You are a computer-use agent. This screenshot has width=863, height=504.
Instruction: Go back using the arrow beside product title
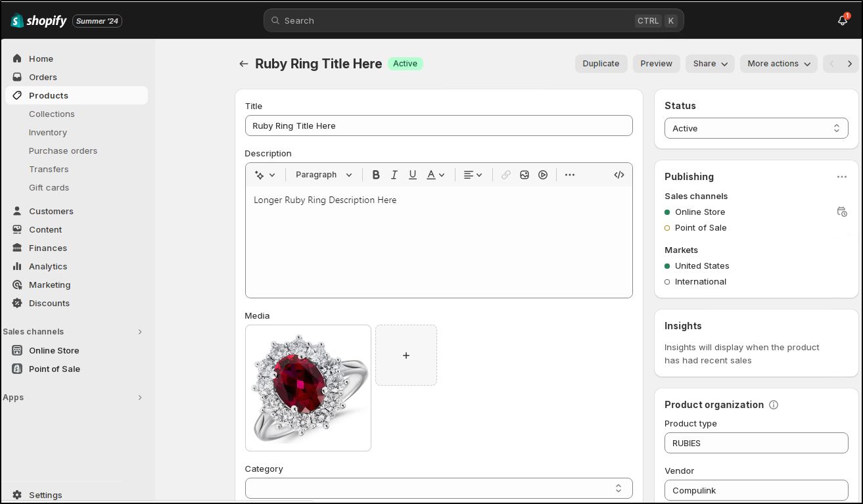(x=244, y=64)
